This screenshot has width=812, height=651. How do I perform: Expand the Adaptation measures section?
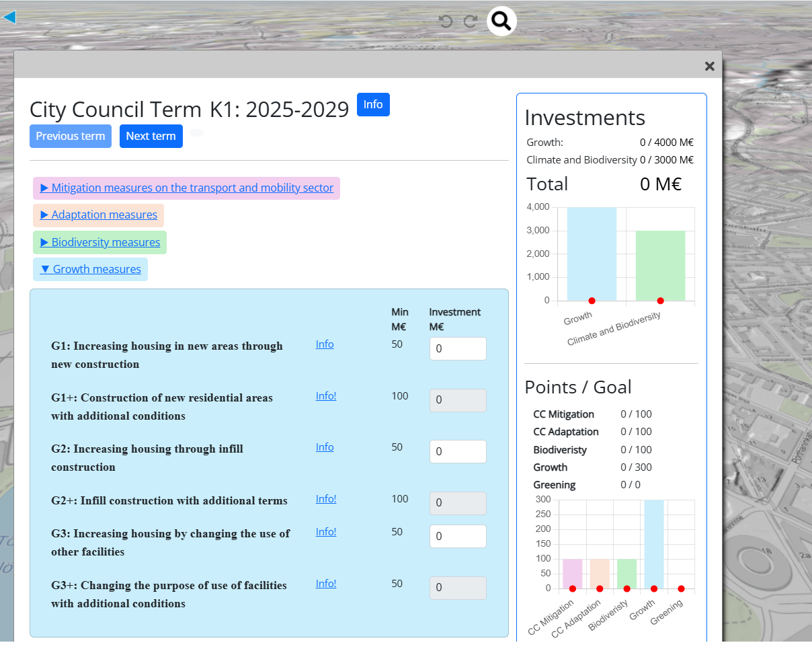coord(99,215)
